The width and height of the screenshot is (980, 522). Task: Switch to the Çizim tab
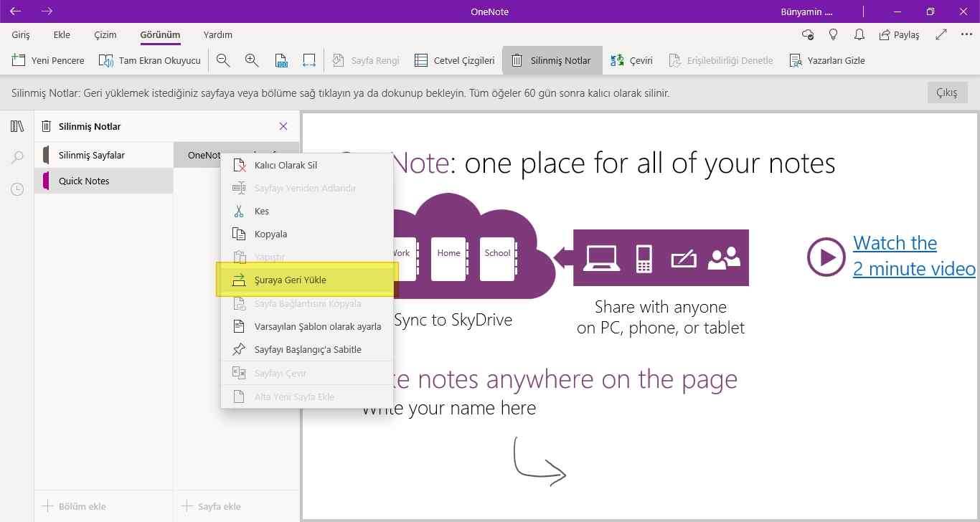(x=105, y=34)
